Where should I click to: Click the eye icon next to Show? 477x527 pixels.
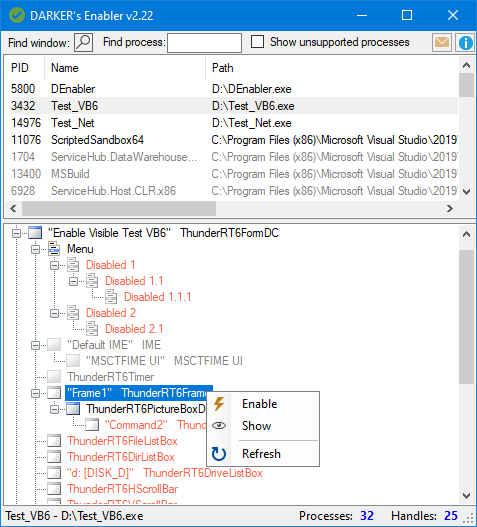219,426
